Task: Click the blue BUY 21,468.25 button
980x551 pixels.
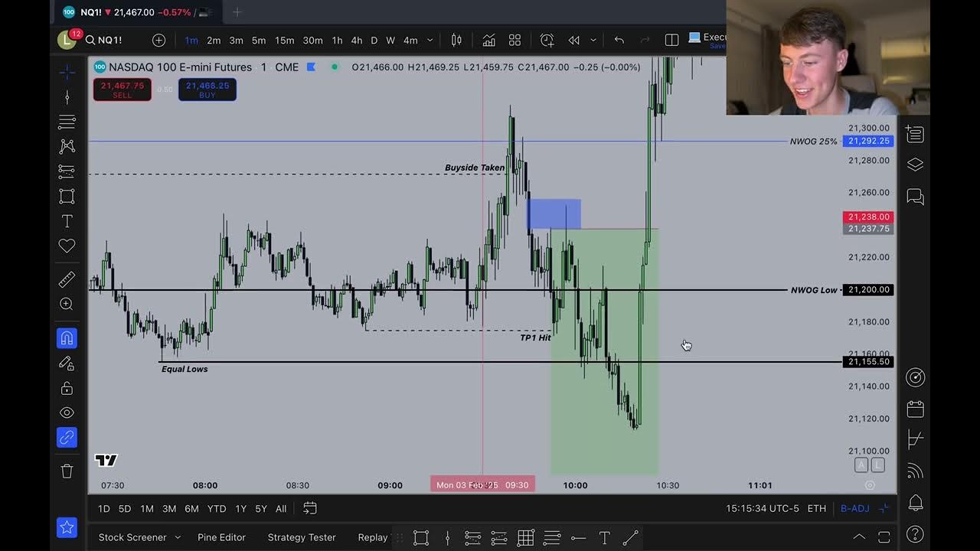Action: (x=207, y=90)
